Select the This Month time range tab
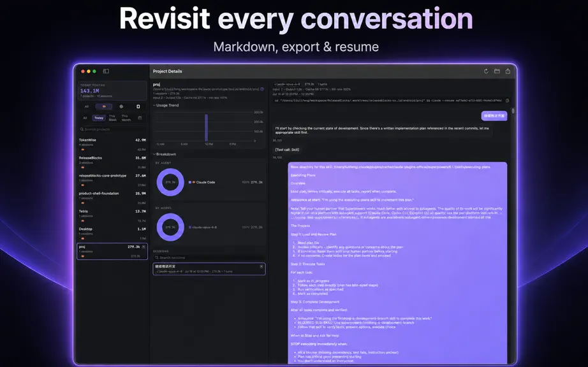Viewport: 588px width, 367px height. [126, 118]
